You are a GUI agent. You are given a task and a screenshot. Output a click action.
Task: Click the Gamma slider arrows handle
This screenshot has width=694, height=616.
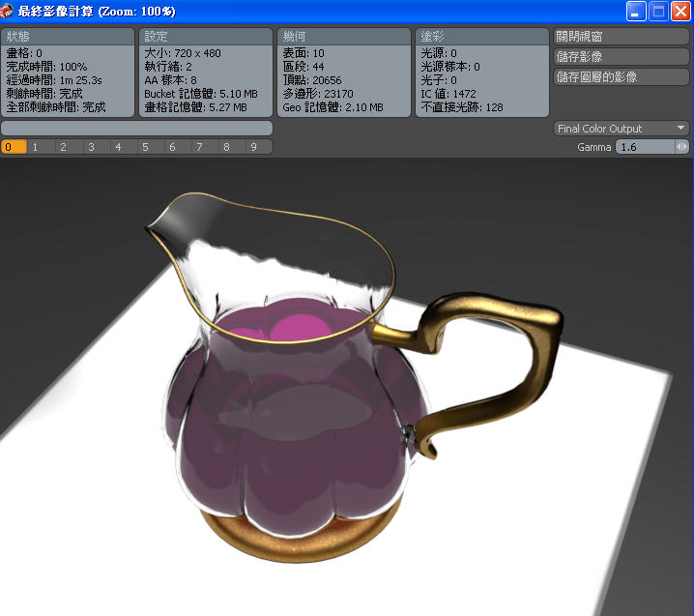point(681,147)
